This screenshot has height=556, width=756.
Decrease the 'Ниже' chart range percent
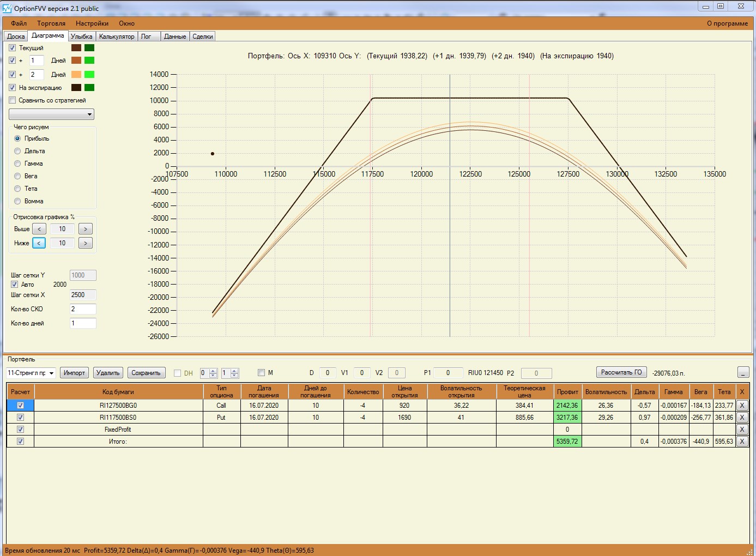[x=39, y=243]
